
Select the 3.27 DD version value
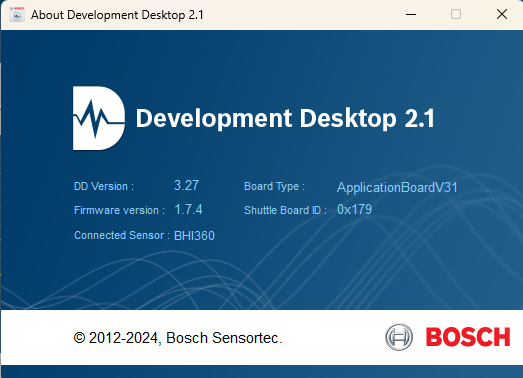click(x=186, y=185)
